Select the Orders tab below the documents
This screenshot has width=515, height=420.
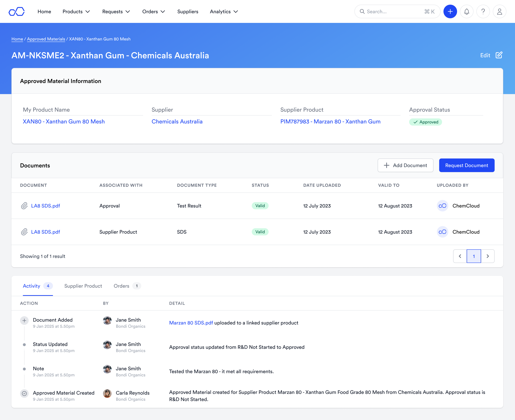click(121, 286)
